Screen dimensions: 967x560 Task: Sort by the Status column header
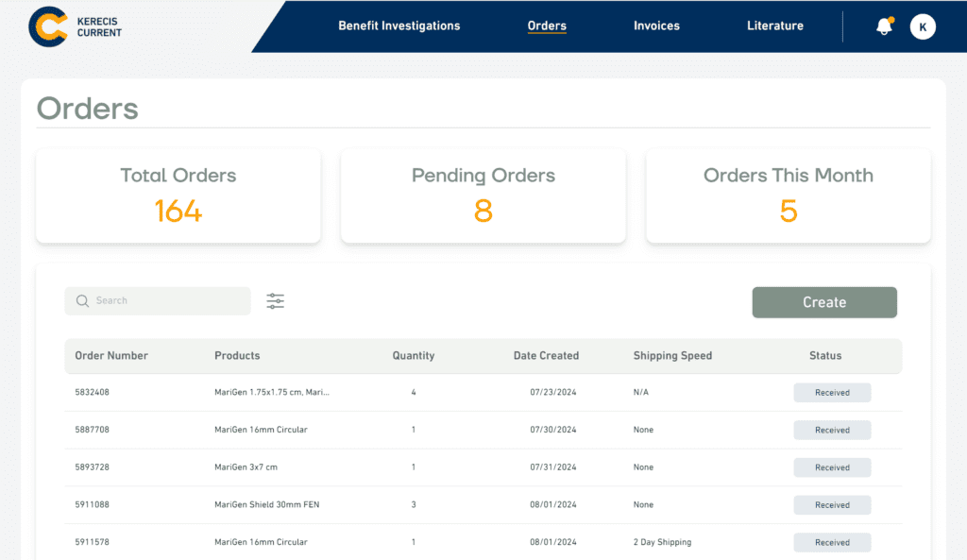click(x=825, y=356)
